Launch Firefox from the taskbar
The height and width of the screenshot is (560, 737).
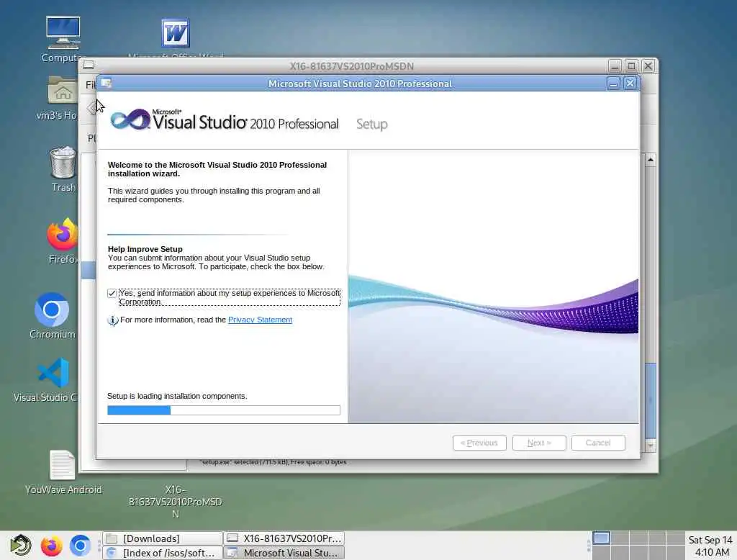click(51, 546)
